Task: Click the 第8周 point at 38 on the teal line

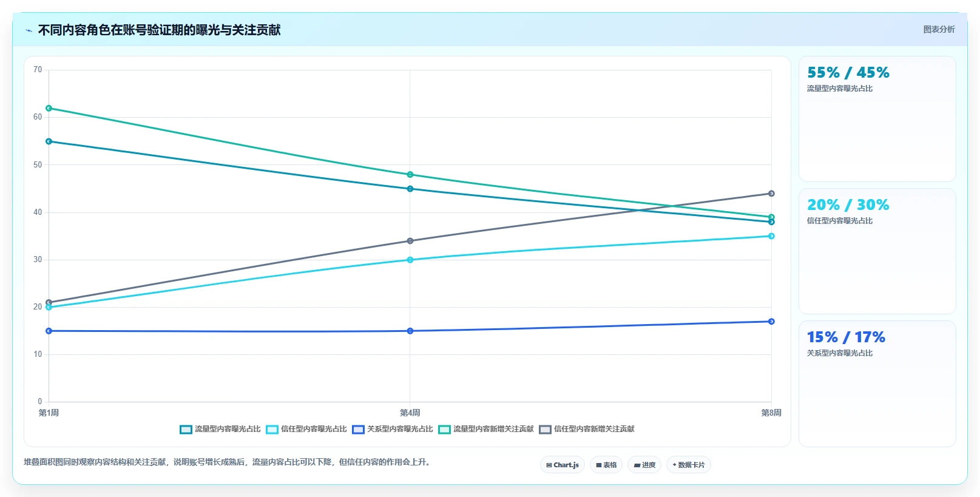Action: click(x=771, y=222)
